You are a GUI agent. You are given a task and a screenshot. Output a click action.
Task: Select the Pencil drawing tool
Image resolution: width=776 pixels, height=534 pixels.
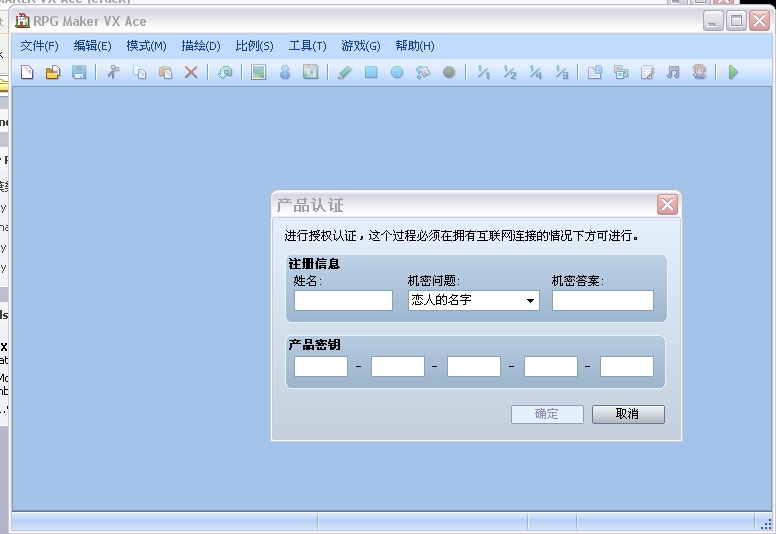point(345,72)
